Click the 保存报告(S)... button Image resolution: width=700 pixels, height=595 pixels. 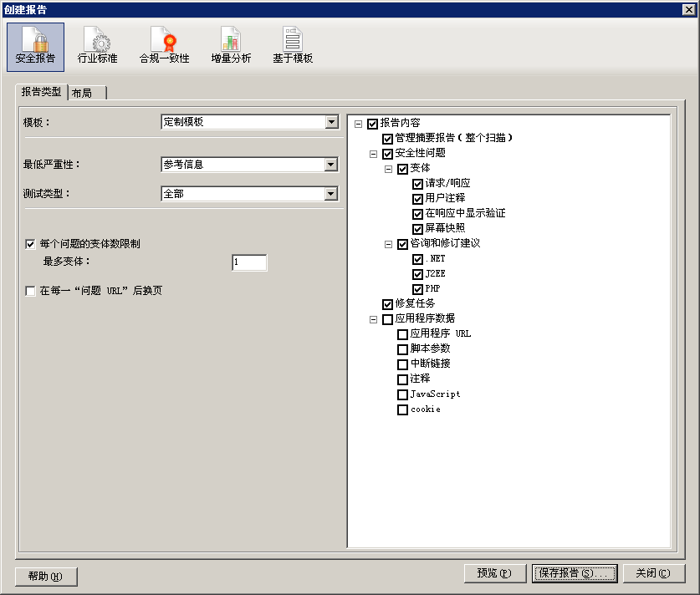point(575,573)
